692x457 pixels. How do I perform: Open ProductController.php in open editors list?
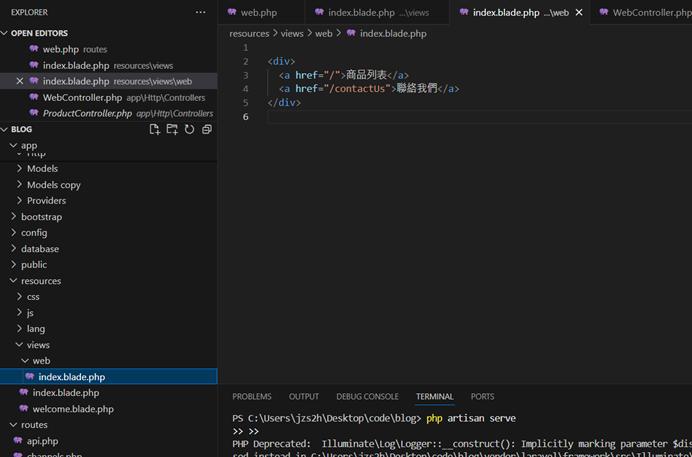pyautogui.click(x=109, y=113)
